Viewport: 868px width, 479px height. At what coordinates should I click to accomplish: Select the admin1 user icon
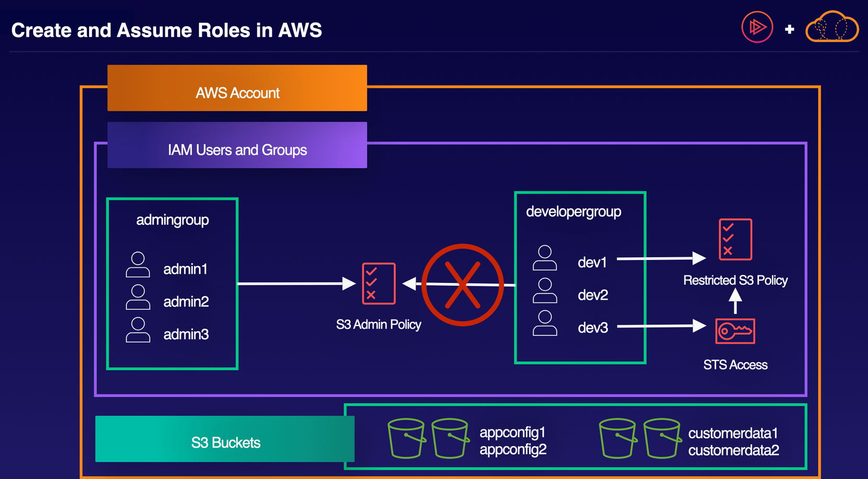(138, 265)
